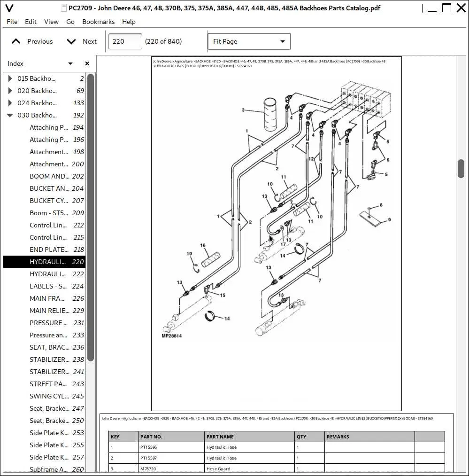Expand the 015 Backhoe bookmark
Image resolution: width=469 pixels, height=476 pixels.
click(10, 78)
